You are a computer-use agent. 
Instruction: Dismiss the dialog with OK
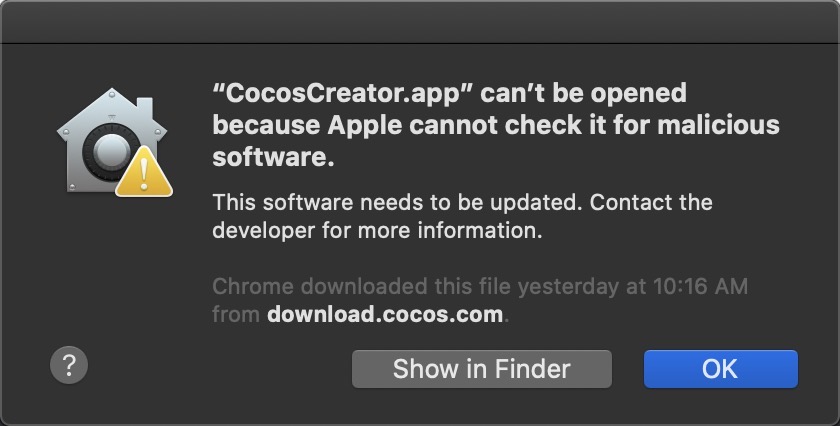[x=721, y=369]
